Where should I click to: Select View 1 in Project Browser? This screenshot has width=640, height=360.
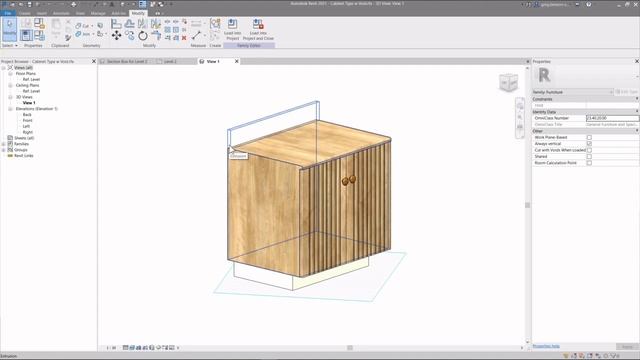coord(29,103)
